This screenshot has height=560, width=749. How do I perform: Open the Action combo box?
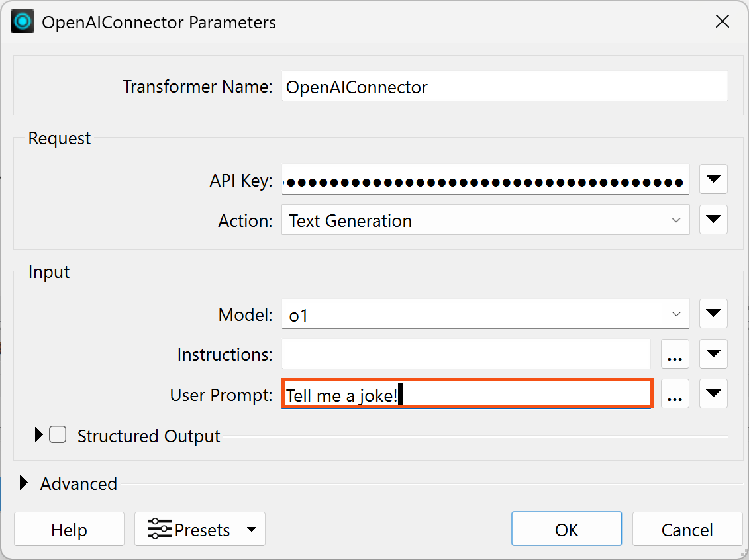(x=485, y=220)
